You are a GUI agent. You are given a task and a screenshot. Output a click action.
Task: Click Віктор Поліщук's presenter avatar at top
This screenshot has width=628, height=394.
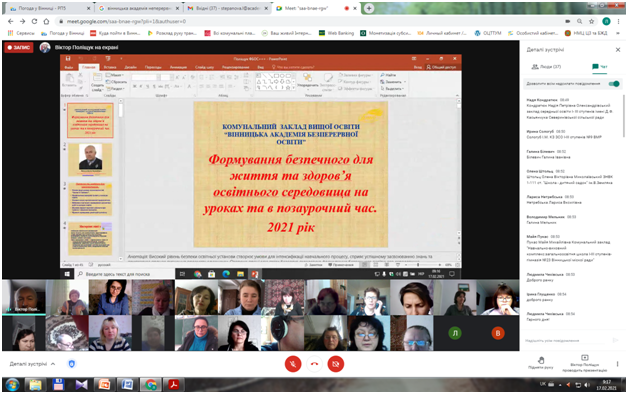coord(45,47)
